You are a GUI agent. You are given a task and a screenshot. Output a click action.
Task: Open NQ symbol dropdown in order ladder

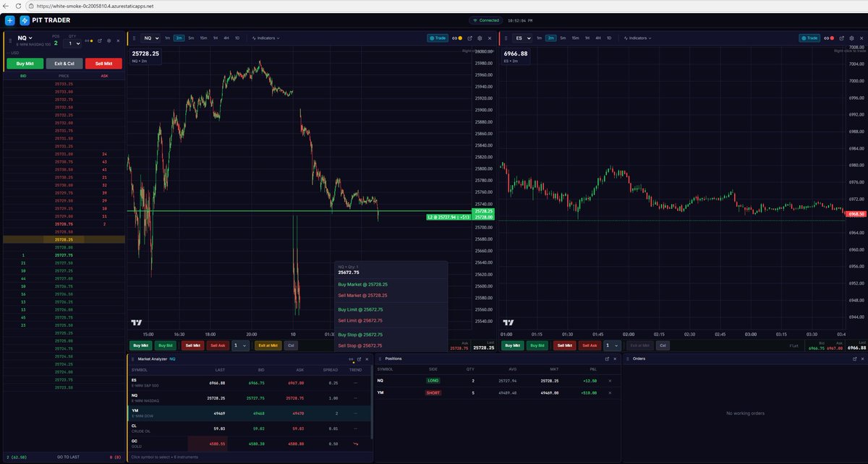[25, 38]
